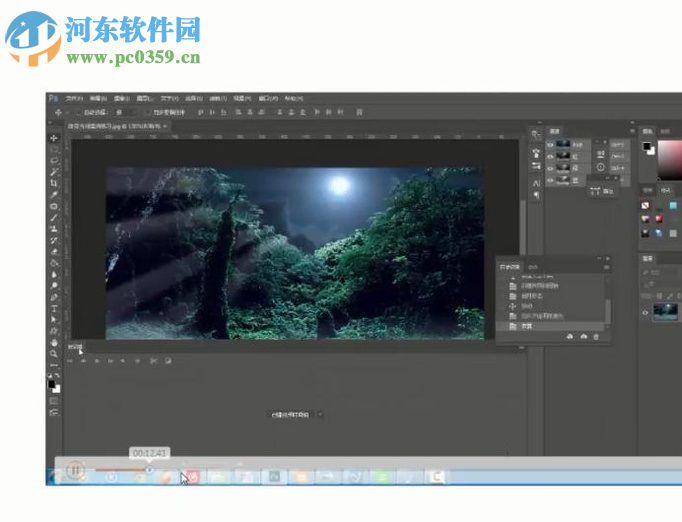Select the History Brush tool
This screenshot has height=522, width=682.
point(54,240)
